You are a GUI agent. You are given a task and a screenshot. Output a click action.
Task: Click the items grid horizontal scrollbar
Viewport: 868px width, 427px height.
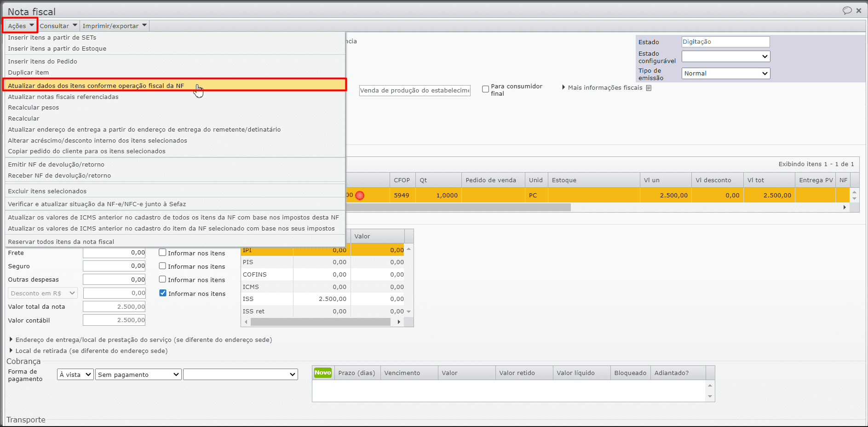pyautogui.click(x=459, y=208)
